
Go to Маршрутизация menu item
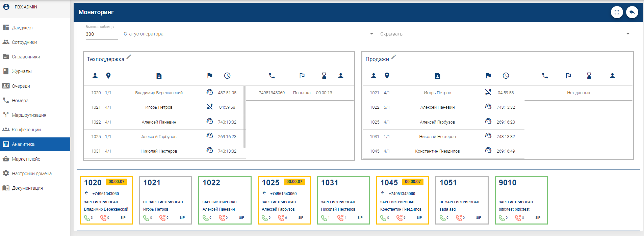point(29,115)
